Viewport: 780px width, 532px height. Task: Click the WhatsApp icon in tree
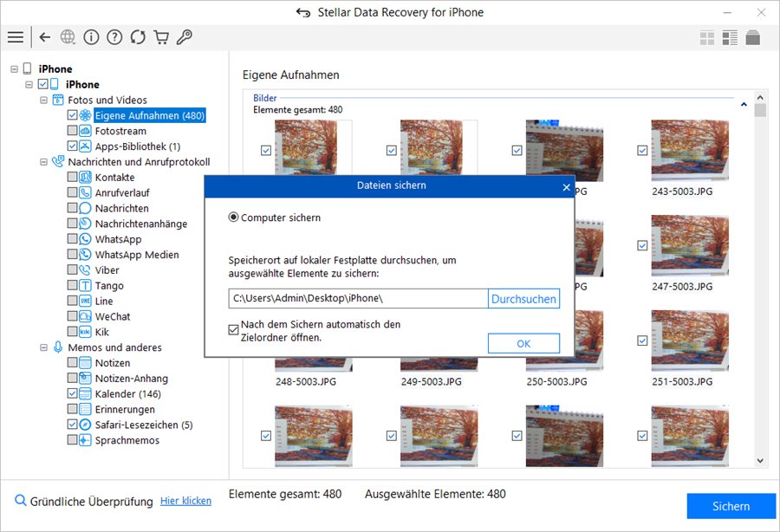pos(85,239)
